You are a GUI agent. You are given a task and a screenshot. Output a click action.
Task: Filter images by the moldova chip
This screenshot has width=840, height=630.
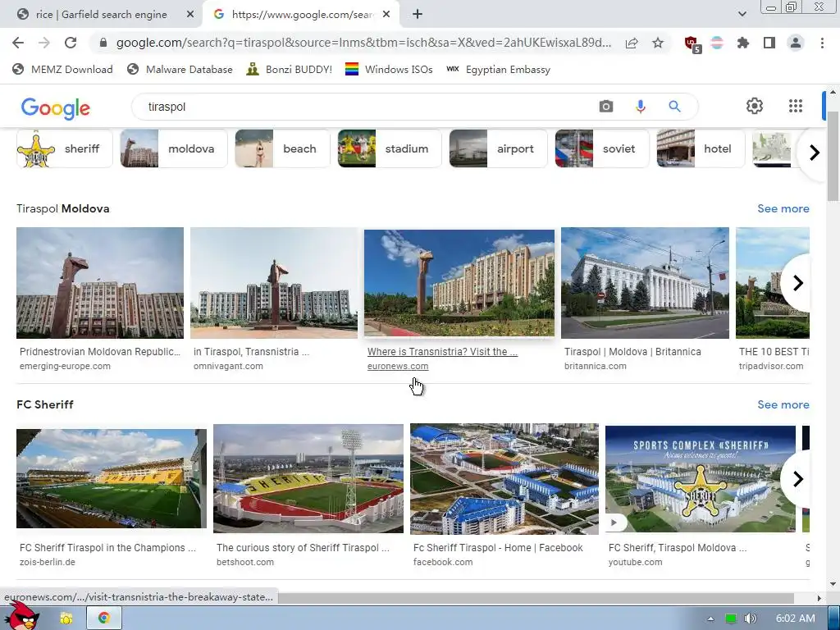[x=174, y=149]
